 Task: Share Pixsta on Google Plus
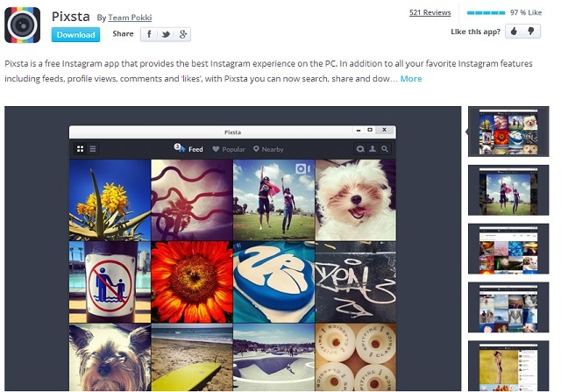pos(183,34)
